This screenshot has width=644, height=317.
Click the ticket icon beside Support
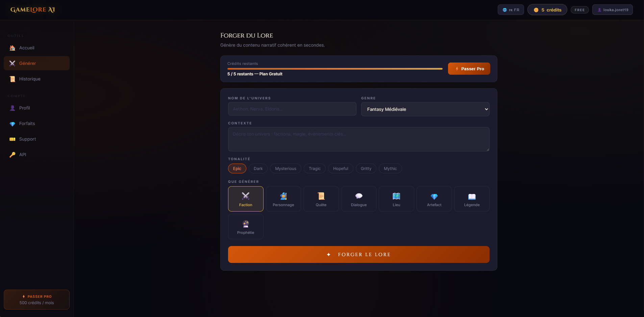tap(13, 139)
